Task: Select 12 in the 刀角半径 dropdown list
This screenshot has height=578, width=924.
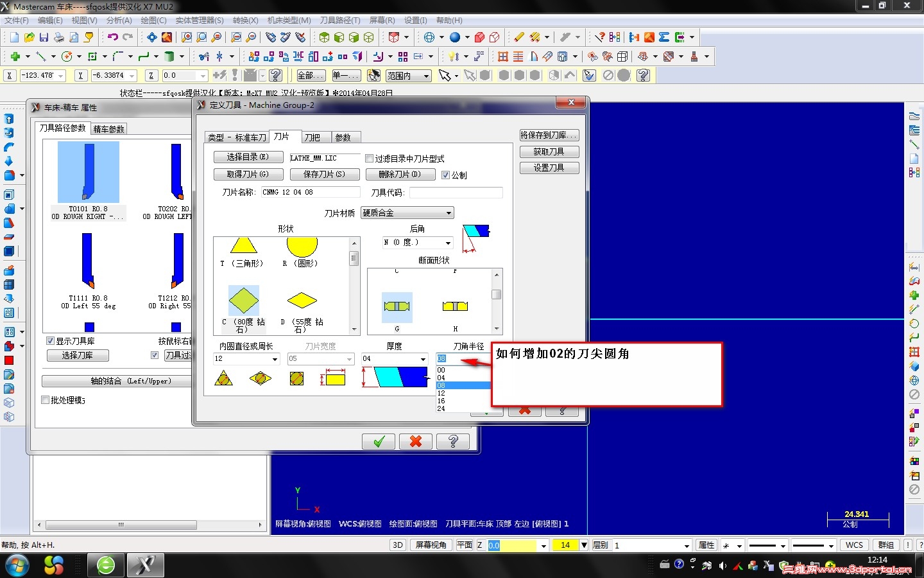Action: [x=463, y=393]
